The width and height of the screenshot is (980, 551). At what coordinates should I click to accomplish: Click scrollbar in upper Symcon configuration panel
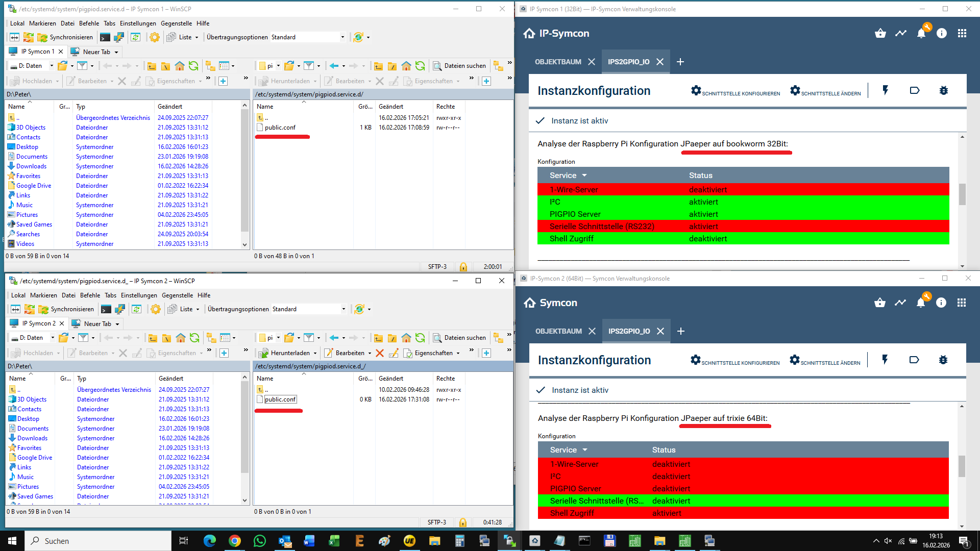point(962,194)
